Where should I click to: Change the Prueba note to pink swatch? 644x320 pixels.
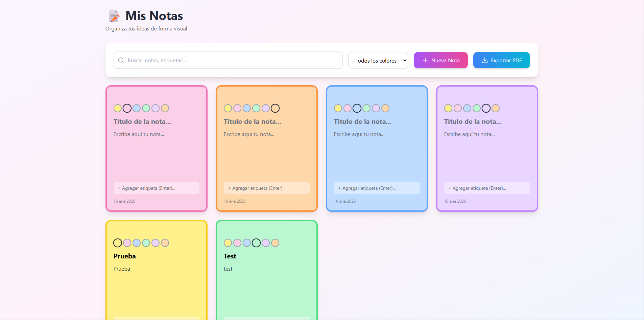tap(127, 243)
